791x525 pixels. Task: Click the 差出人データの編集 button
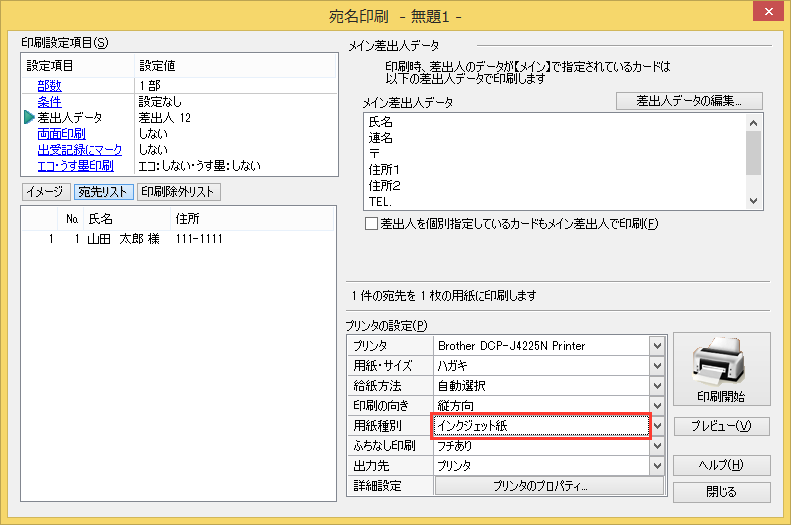coord(689,101)
